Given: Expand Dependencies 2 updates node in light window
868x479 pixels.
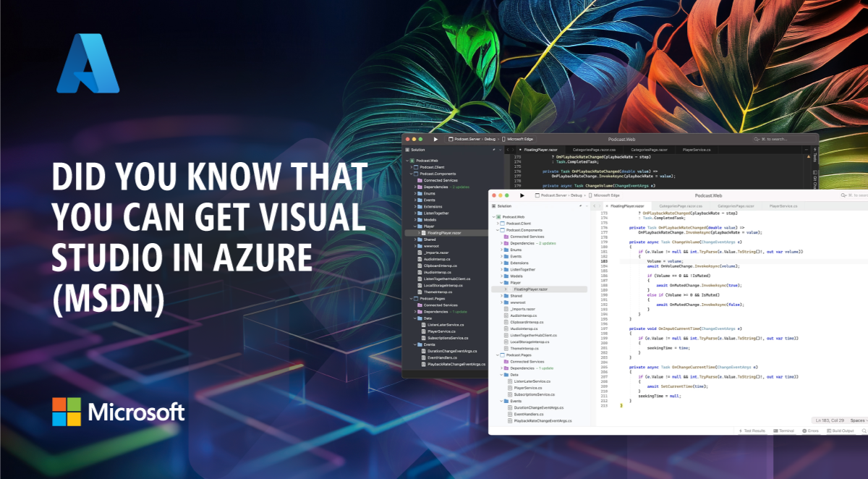Looking at the screenshot, I should coord(501,243).
